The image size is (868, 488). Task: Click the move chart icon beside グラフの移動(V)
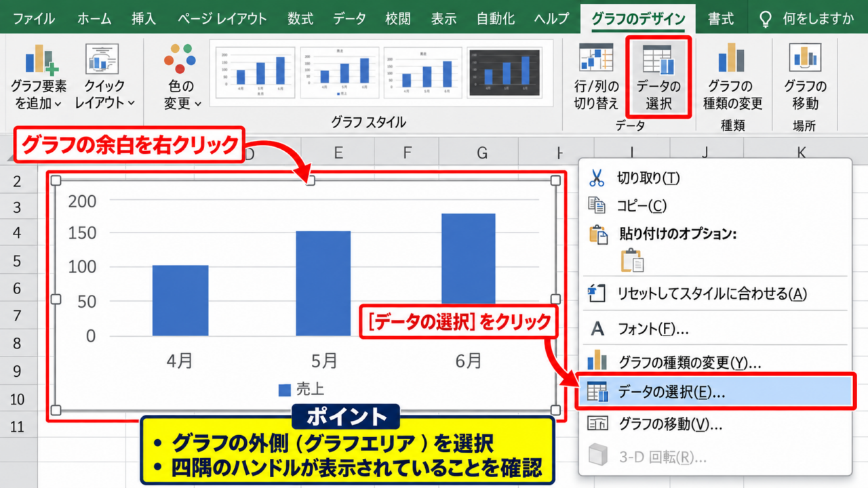coord(597,425)
